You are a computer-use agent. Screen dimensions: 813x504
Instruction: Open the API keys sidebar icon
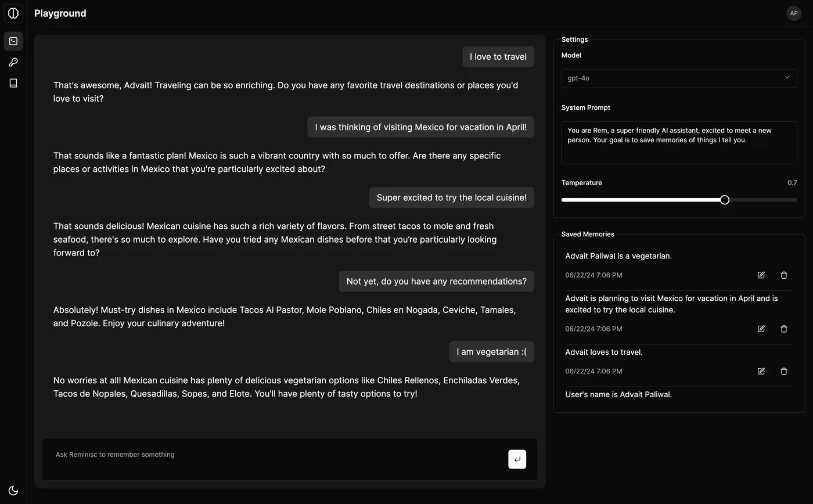(x=13, y=62)
